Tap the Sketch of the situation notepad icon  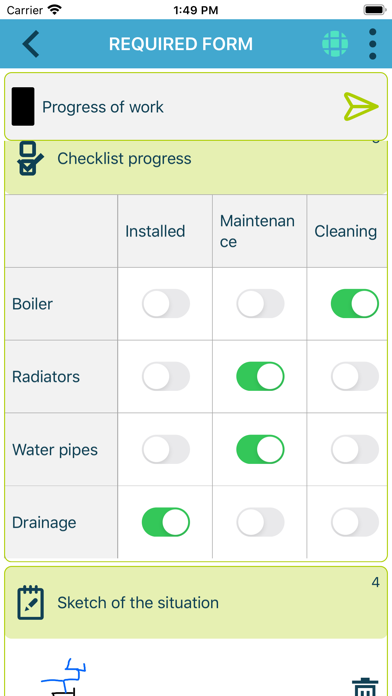click(31, 602)
